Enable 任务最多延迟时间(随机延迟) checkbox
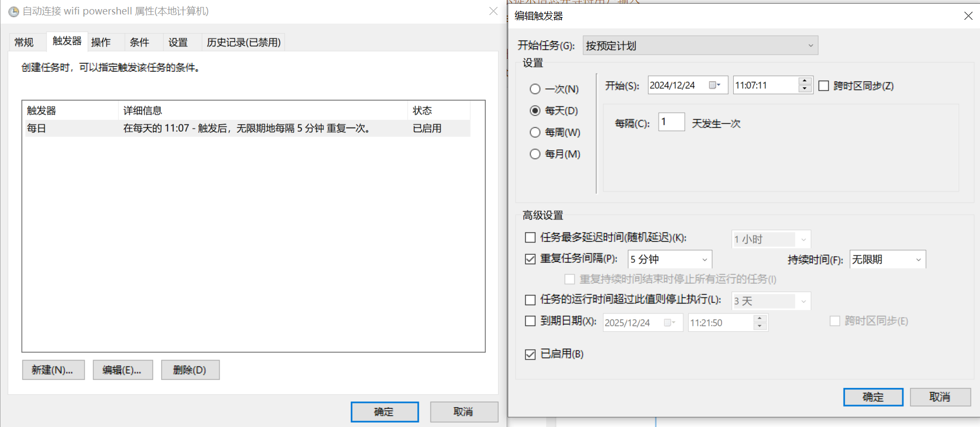This screenshot has width=980, height=427. coord(530,238)
